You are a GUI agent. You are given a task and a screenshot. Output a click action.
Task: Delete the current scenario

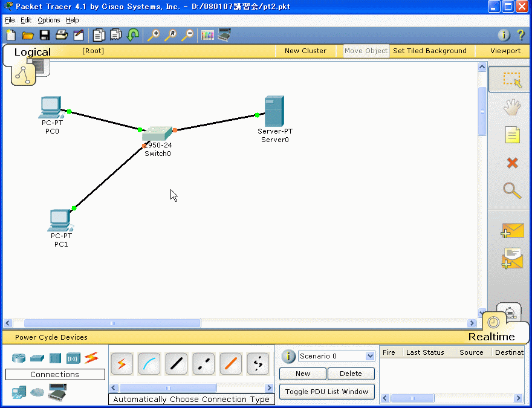pyautogui.click(x=351, y=374)
